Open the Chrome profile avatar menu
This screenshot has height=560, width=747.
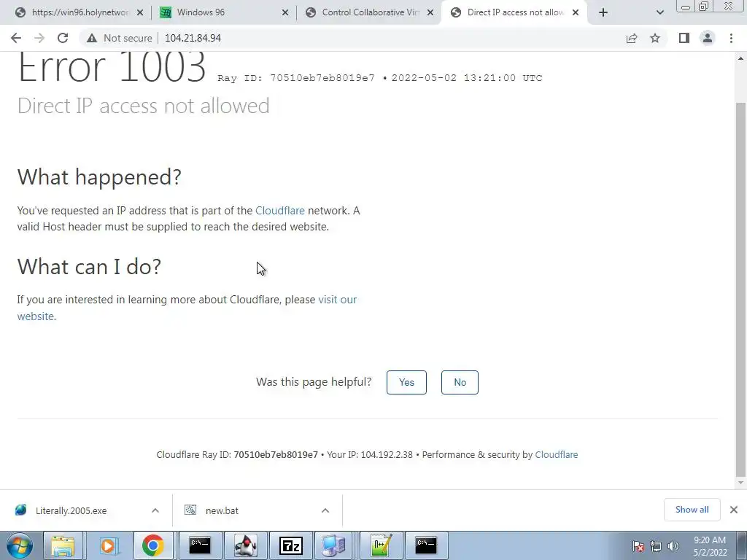tap(708, 38)
